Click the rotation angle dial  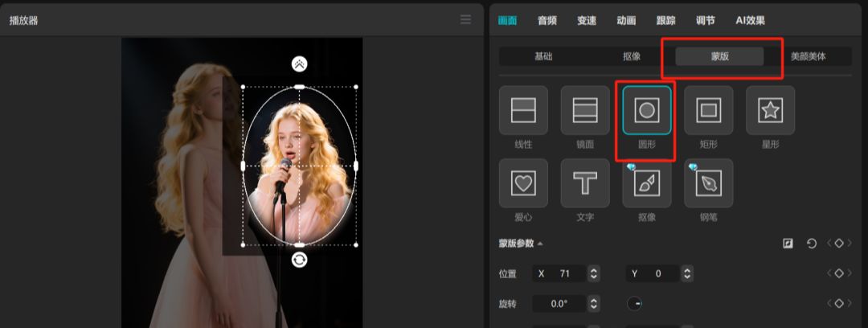(634, 303)
